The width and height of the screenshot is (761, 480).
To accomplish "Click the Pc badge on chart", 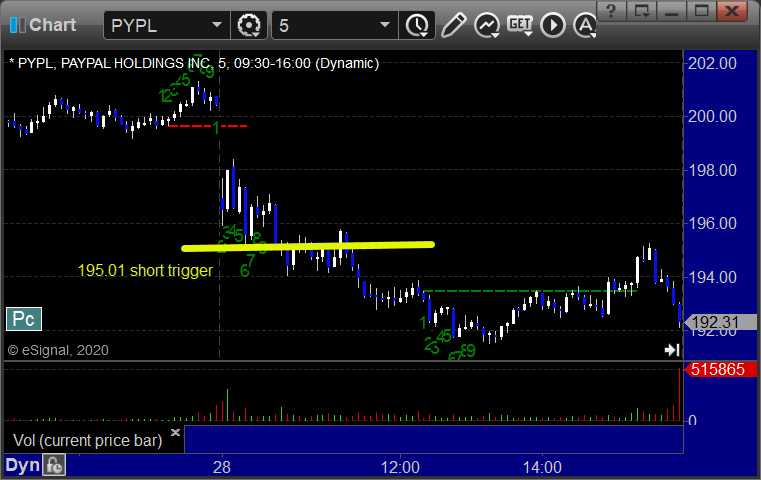I will (24, 319).
